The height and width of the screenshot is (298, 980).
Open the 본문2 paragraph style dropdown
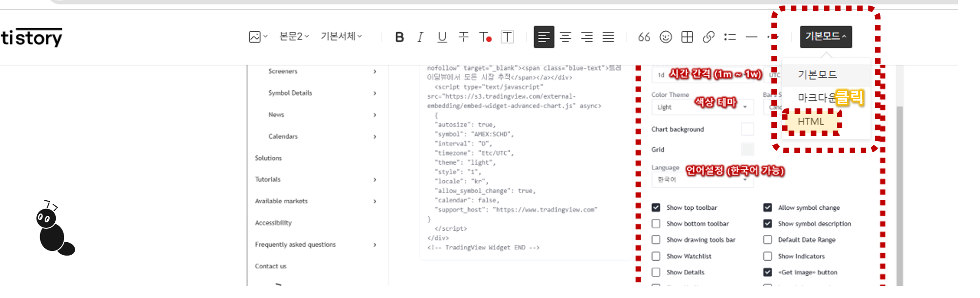tap(294, 36)
